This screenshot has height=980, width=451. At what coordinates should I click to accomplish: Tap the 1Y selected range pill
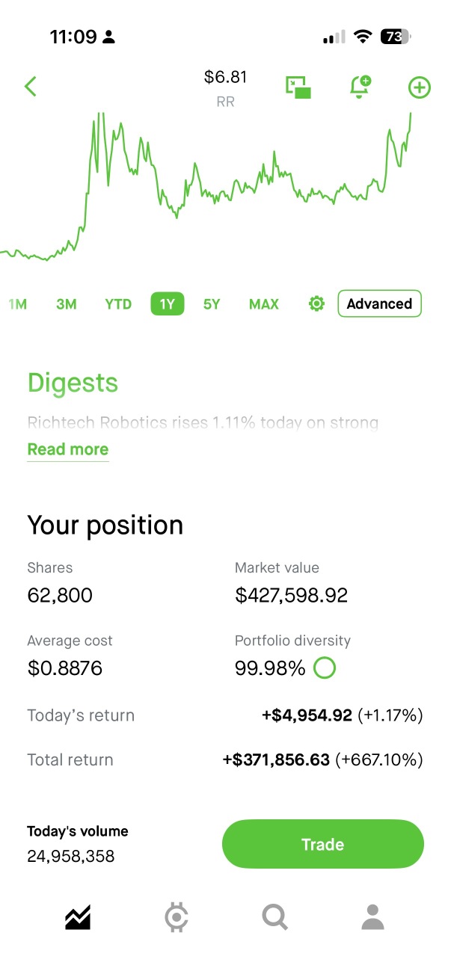pyautogui.click(x=167, y=304)
